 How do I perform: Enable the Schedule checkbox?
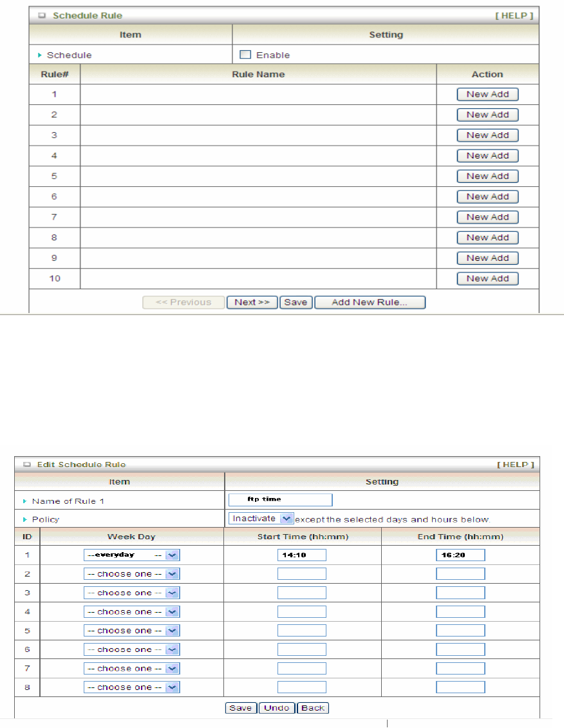point(245,55)
